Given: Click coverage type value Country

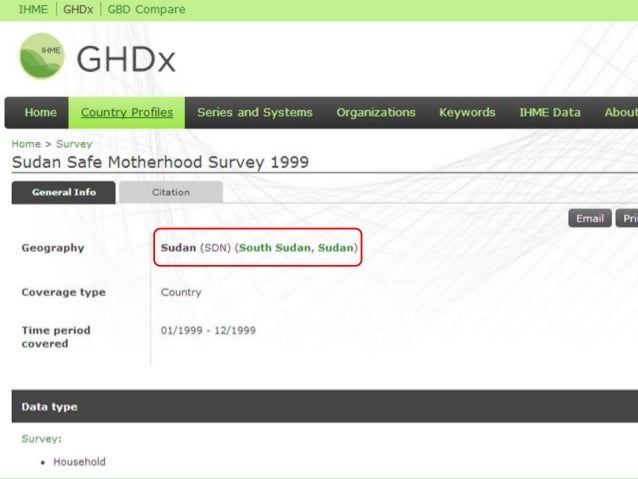Looking at the screenshot, I should coord(181,292).
